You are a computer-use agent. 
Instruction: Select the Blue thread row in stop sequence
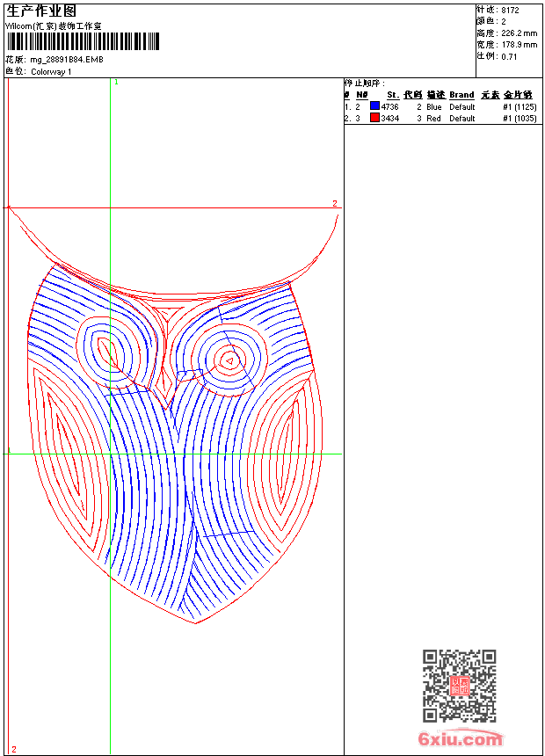440,106
